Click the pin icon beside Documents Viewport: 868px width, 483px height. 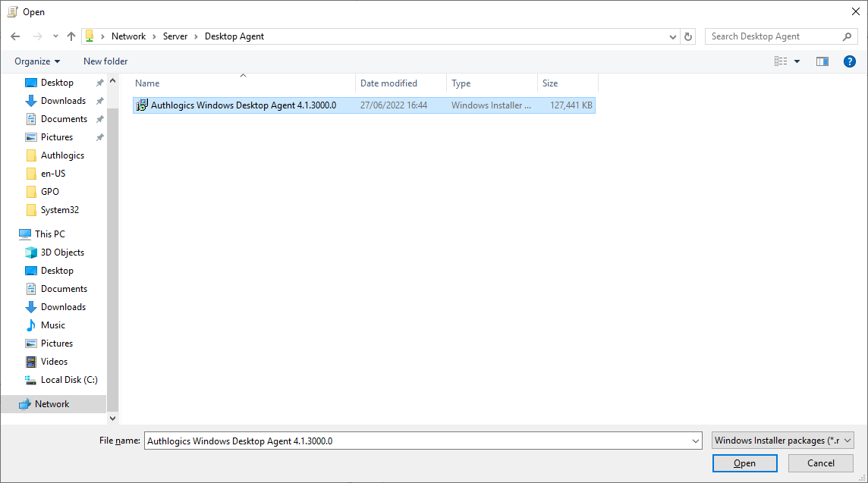pos(99,119)
